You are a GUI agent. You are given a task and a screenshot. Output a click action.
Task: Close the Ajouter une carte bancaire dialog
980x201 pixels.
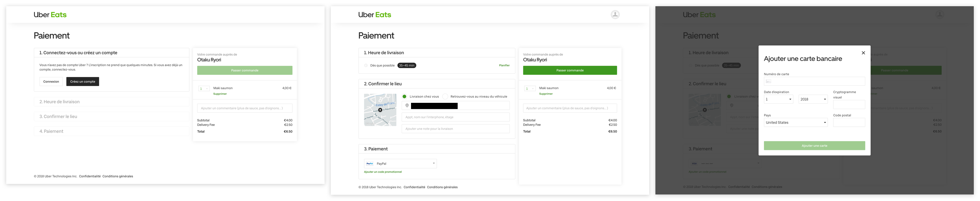click(x=863, y=53)
